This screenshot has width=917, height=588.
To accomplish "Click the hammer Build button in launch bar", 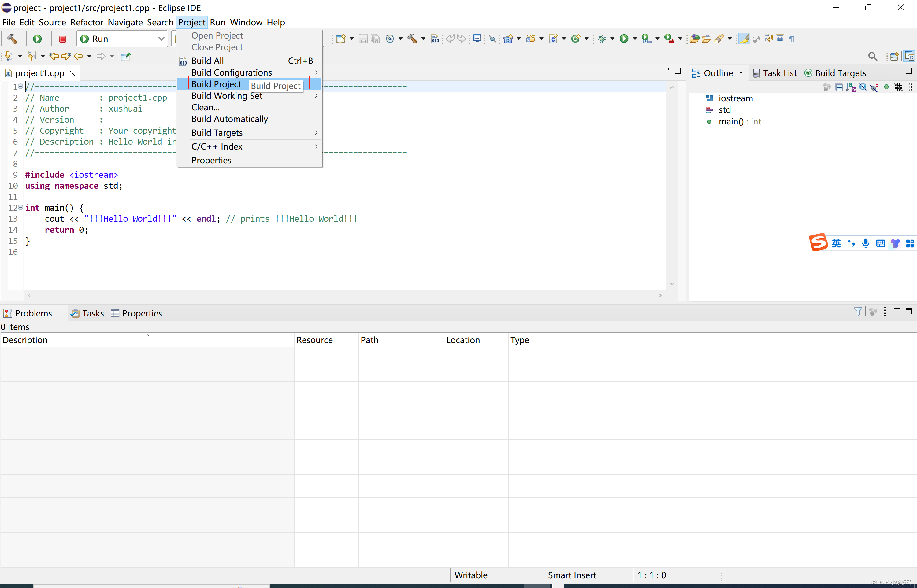I will click(12, 39).
